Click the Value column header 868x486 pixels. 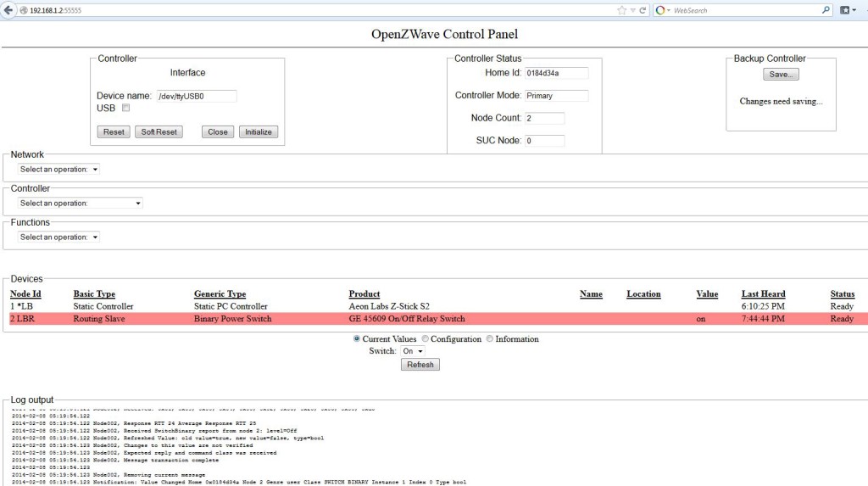[x=707, y=293]
